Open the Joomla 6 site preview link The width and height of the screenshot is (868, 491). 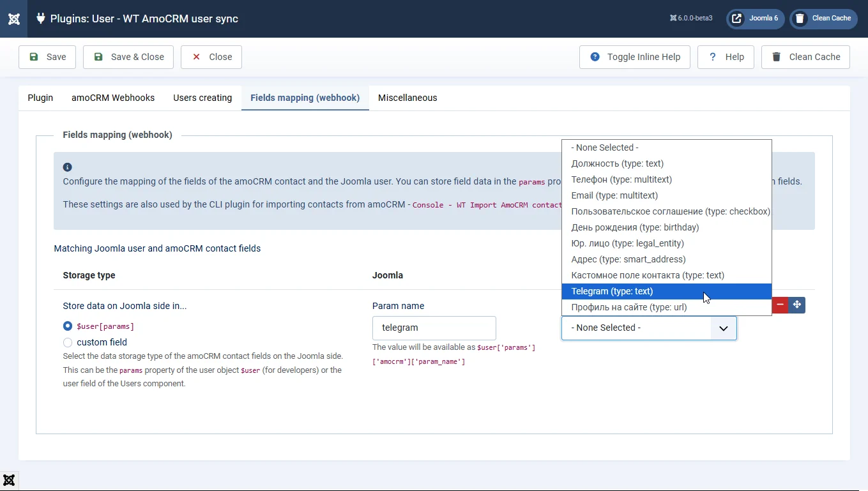click(x=755, y=19)
